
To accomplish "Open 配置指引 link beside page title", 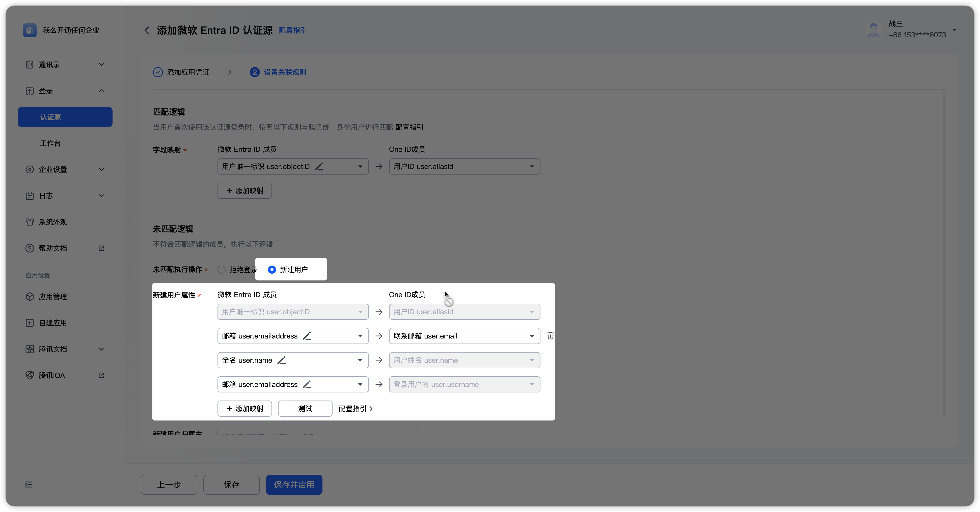I will coord(292,31).
